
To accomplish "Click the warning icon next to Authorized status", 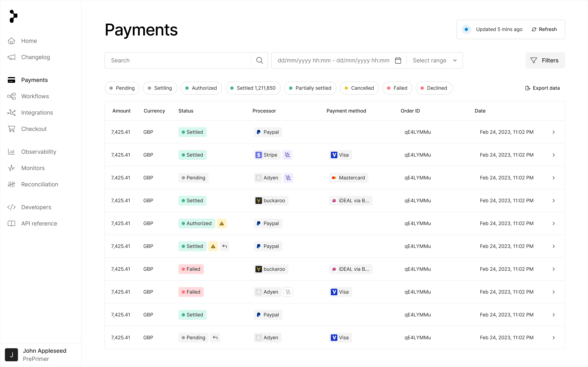I will point(222,223).
